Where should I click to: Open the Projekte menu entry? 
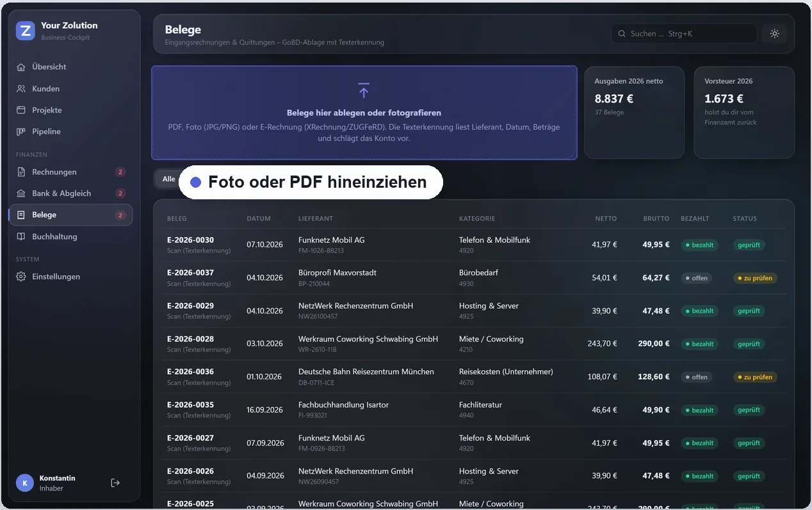70,110
